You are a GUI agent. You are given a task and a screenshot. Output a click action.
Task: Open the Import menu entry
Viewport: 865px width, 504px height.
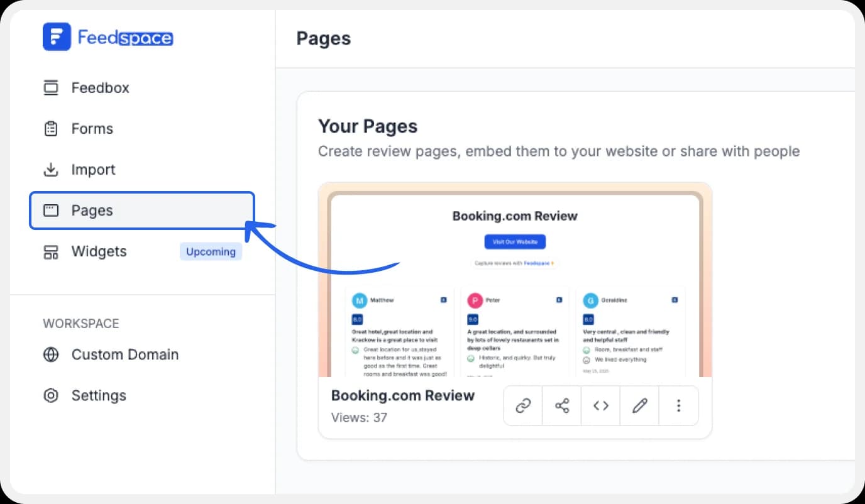93,169
